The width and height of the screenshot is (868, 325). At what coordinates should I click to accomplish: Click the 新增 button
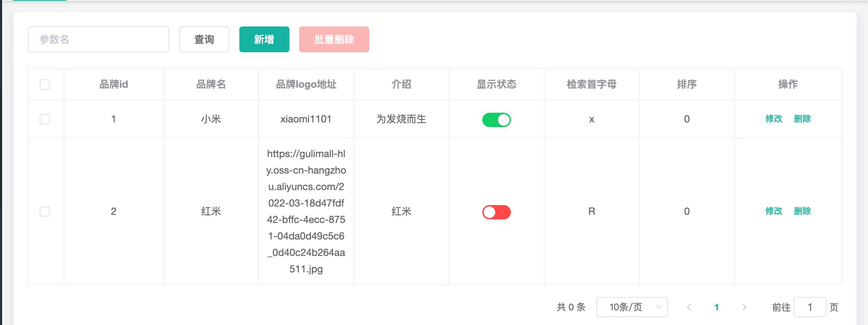[x=264, y=39]
